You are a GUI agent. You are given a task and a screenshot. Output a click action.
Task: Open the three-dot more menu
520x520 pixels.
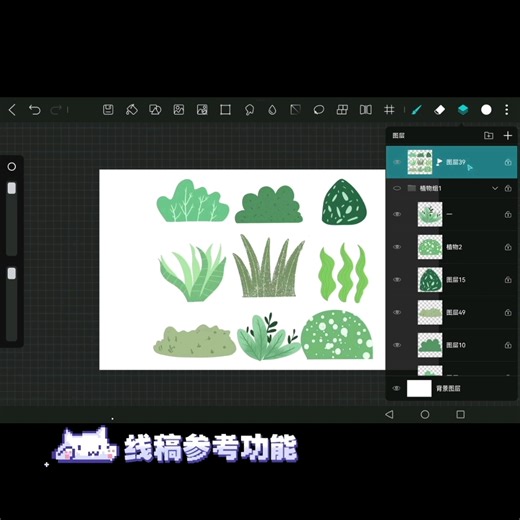tap(507, 110)
